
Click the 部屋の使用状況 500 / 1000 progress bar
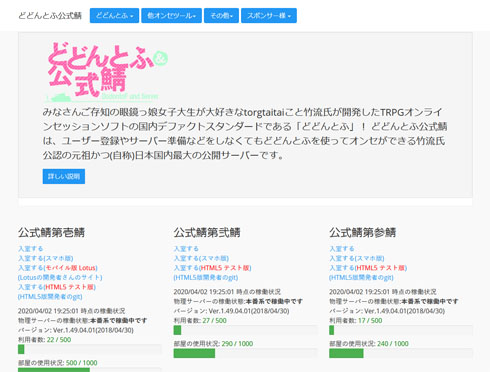point(90,370)
